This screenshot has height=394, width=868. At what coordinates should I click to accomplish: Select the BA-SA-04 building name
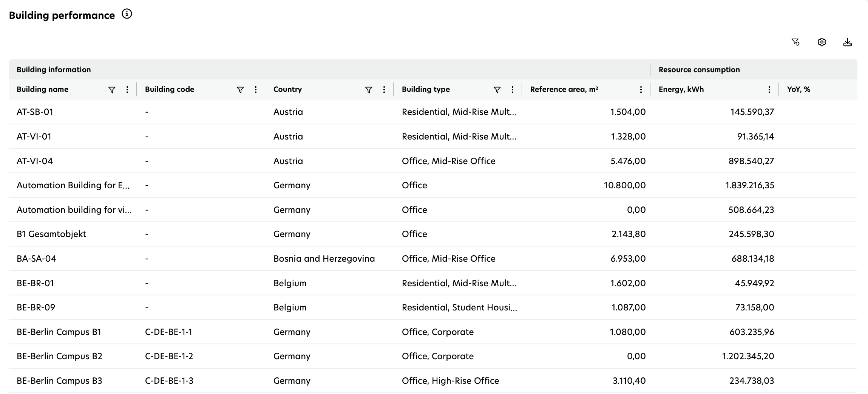pos(37,259)
